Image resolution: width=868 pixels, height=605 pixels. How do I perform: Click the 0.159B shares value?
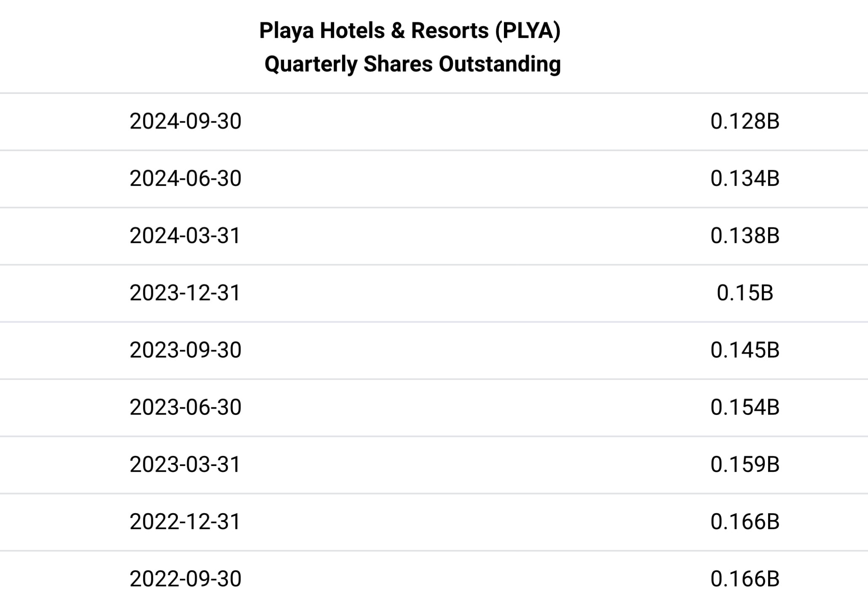click(745, 465)
